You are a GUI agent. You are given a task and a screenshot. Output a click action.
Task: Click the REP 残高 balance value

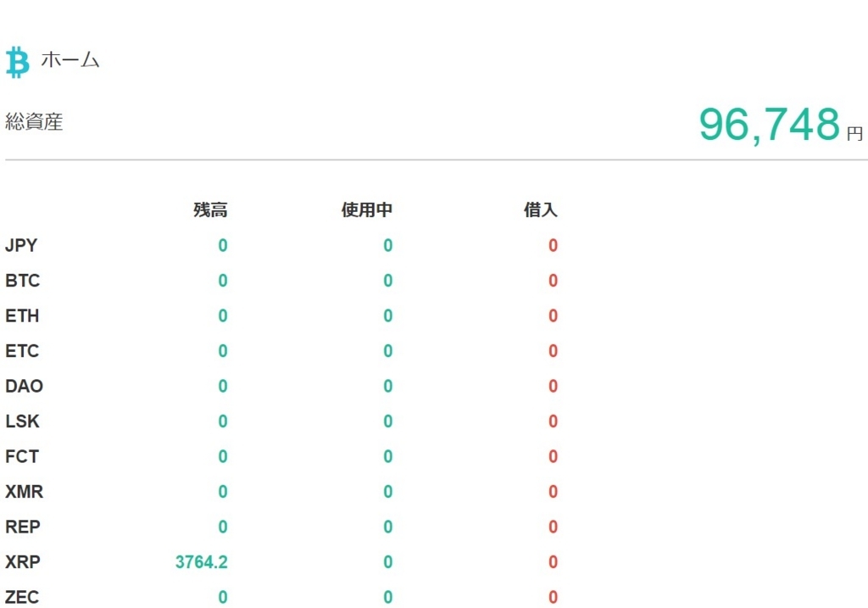coord(223,527)
